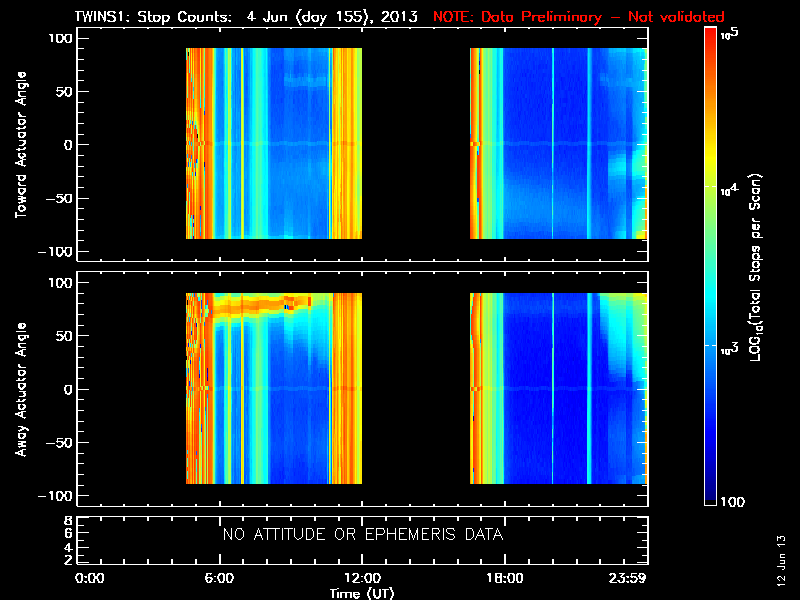Screen dimensions: 800x600
Task: Click the 0:00 time axis label
Action: click(90, 578)
